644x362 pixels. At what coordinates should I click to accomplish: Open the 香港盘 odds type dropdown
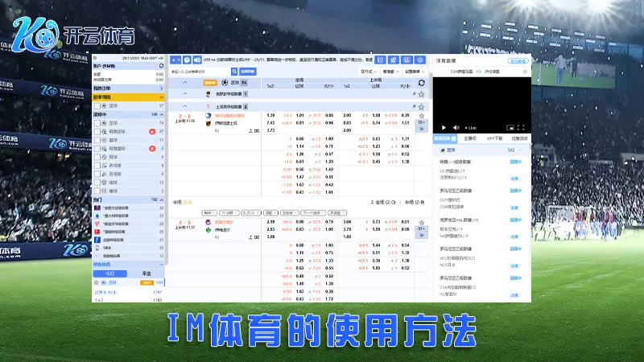point(390,72)
